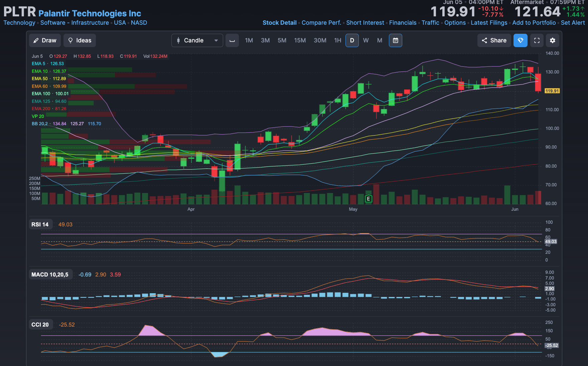
Task: Select the BB 20,2 indicator label
Action: coord(40,124)
